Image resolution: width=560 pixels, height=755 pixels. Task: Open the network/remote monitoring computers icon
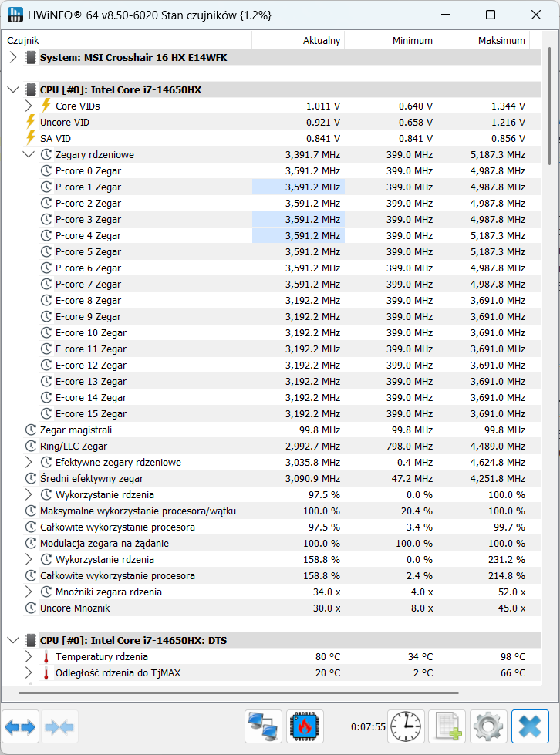263,726
